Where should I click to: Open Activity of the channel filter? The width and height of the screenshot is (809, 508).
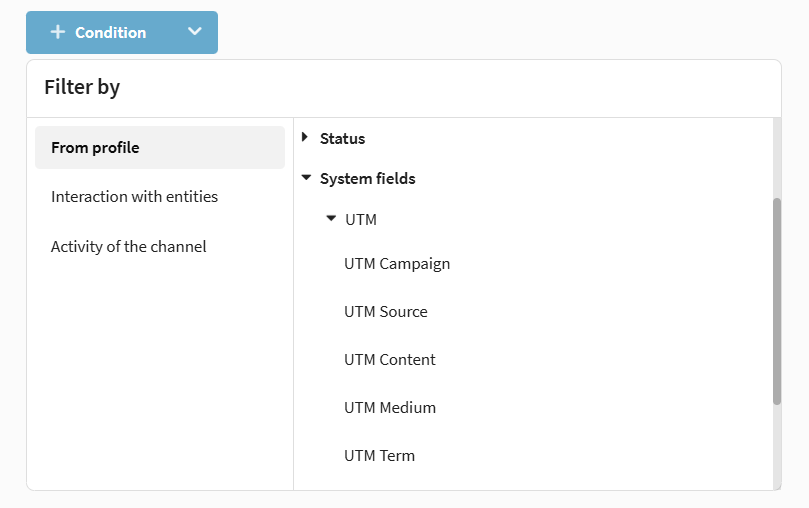[x=128, y=246]
